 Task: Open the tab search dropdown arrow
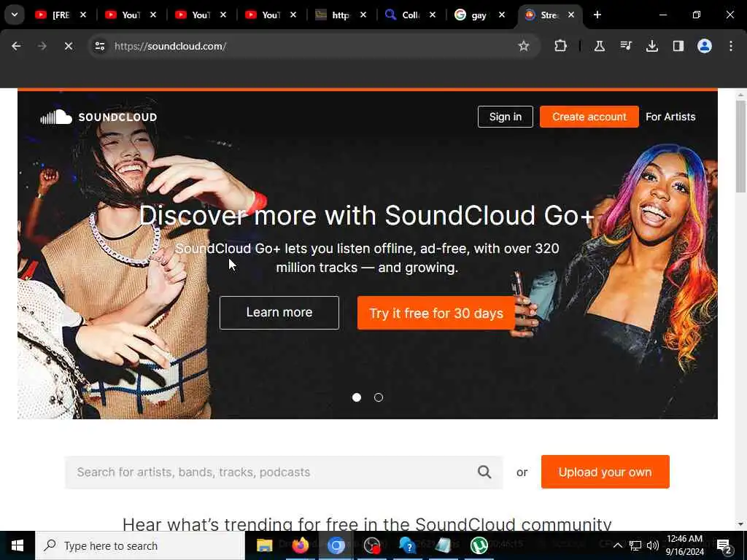tap(15, 15)
